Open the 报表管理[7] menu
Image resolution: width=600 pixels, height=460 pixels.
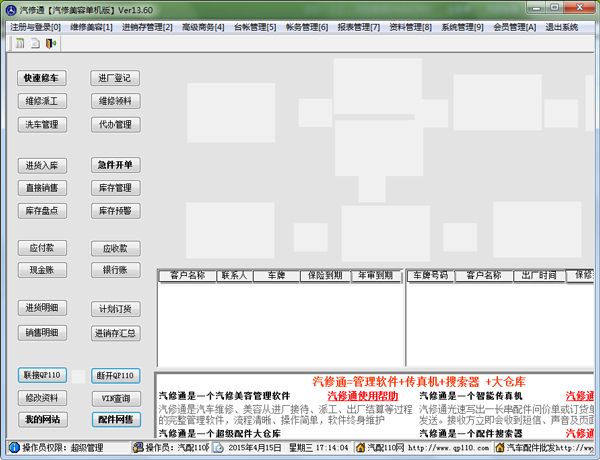tap(359, 27)
